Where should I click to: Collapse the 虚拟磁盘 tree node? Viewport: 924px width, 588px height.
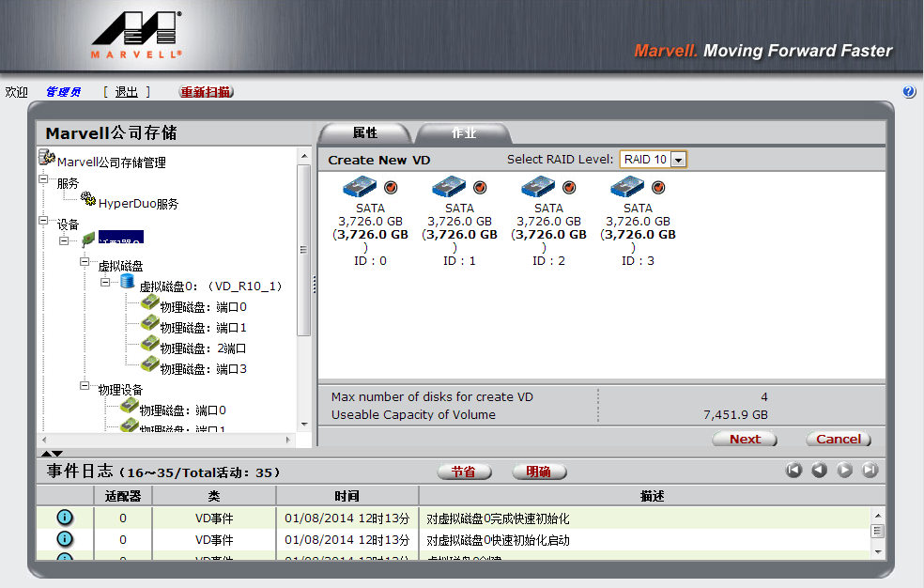[85, 261]
